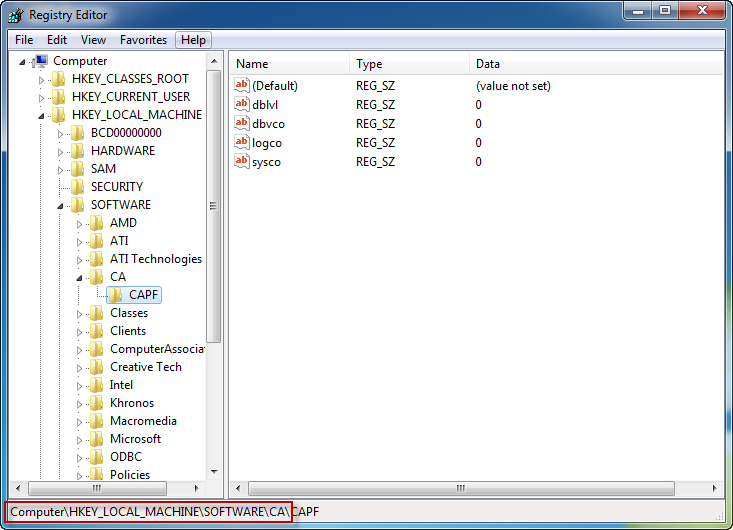Select the ATI key label

pos(119,241)
